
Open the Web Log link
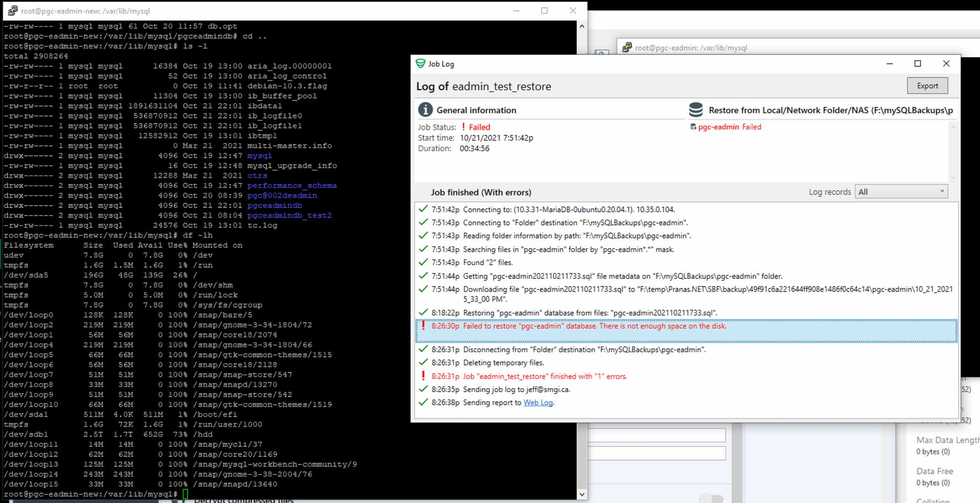[538, 402]
